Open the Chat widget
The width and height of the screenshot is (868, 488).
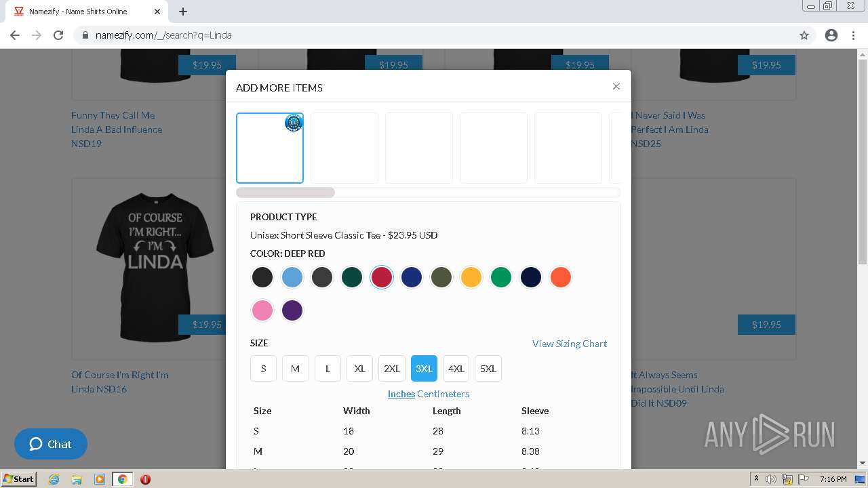51,444
